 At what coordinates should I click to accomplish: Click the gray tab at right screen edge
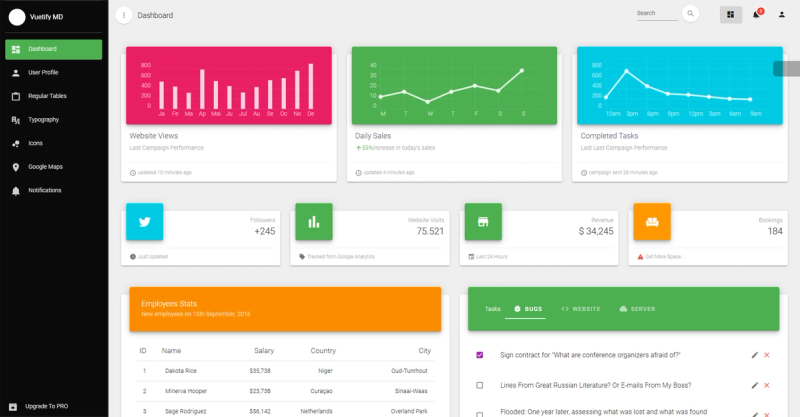click(x=787, y=68)
